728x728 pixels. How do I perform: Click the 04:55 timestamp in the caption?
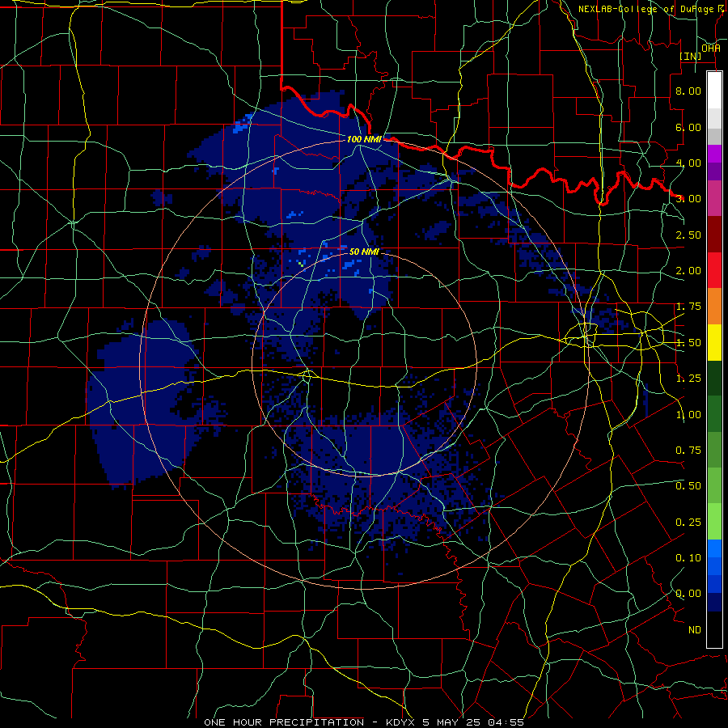click(506, 722)
